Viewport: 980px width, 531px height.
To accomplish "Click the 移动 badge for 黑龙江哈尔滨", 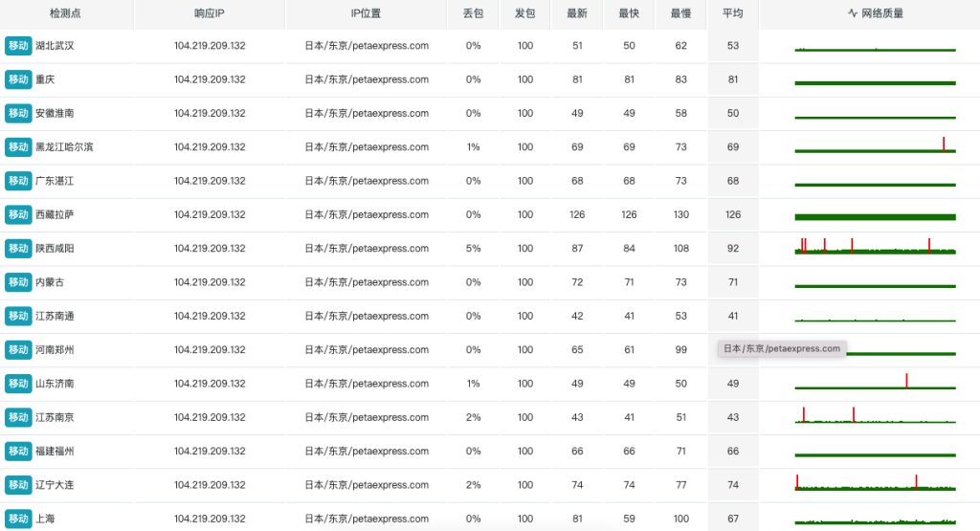I will pos(18,146).
